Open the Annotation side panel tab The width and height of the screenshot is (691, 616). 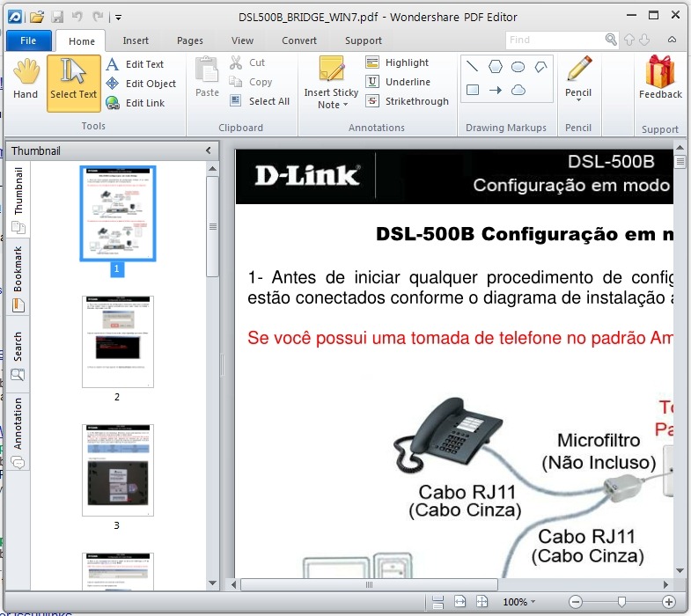18,432
